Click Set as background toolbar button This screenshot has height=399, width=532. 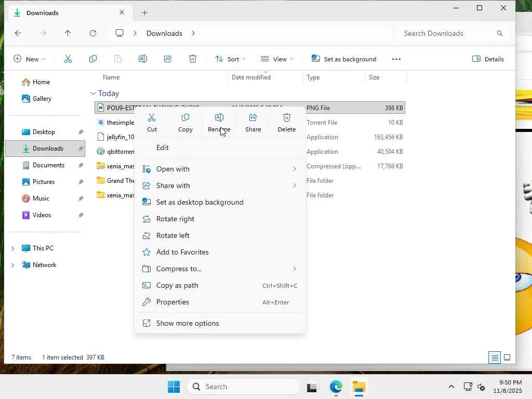click(344, 59)
